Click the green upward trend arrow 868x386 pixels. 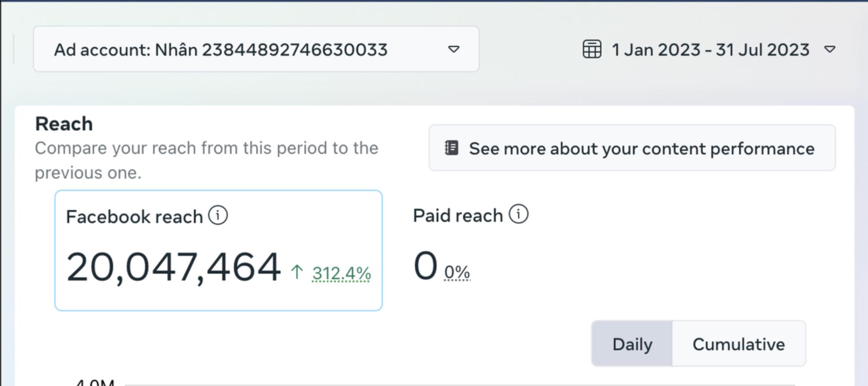pyautogui.click(x=297, y=272)
